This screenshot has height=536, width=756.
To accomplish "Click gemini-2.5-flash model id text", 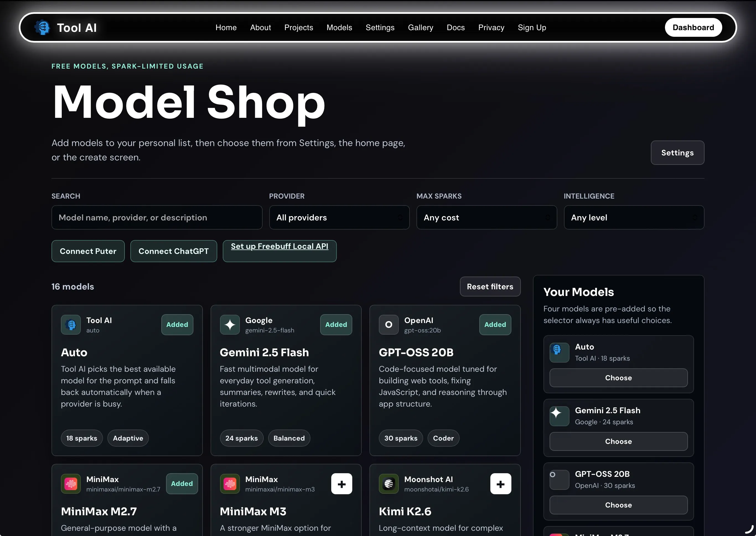I will 270,331.
